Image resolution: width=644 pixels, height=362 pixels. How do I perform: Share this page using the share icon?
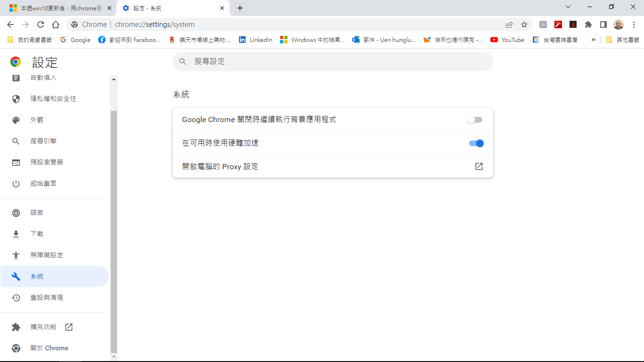pyautogui.click(x=509, y=25)
